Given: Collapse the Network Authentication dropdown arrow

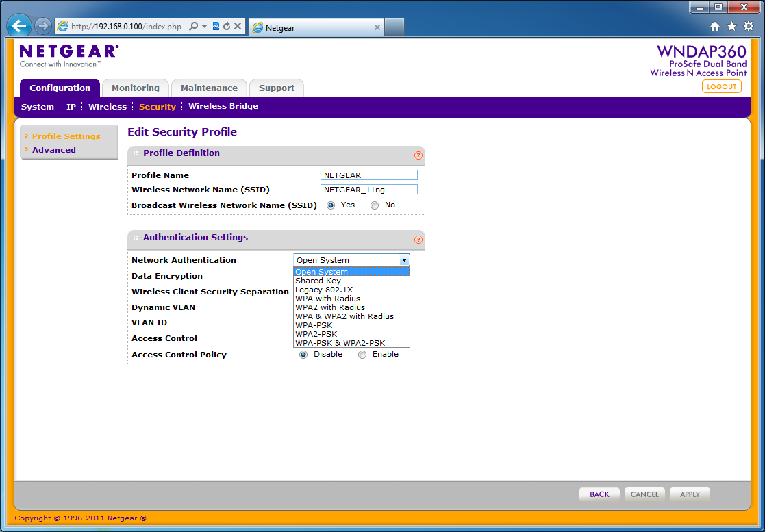Looking at the screenshot, I should point(404,260).
